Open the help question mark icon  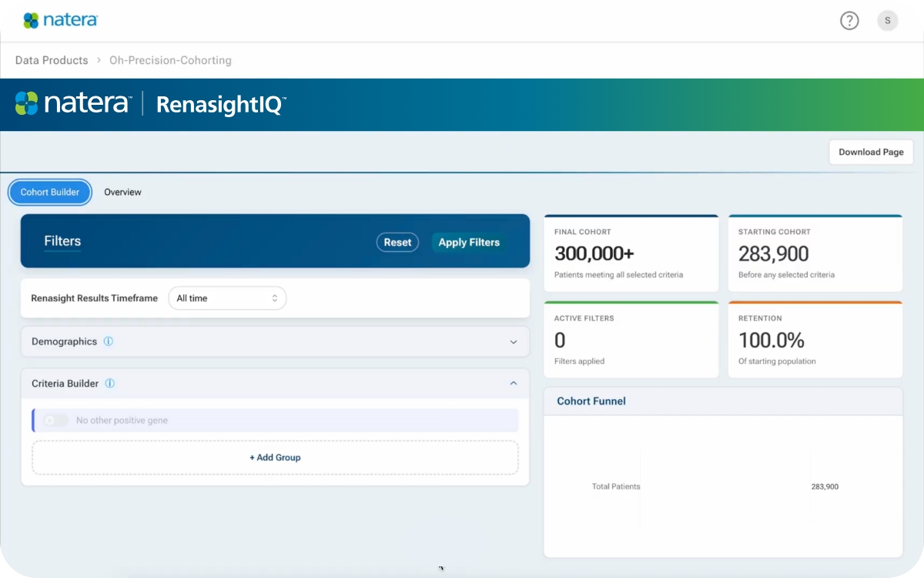tap(849, 21)
